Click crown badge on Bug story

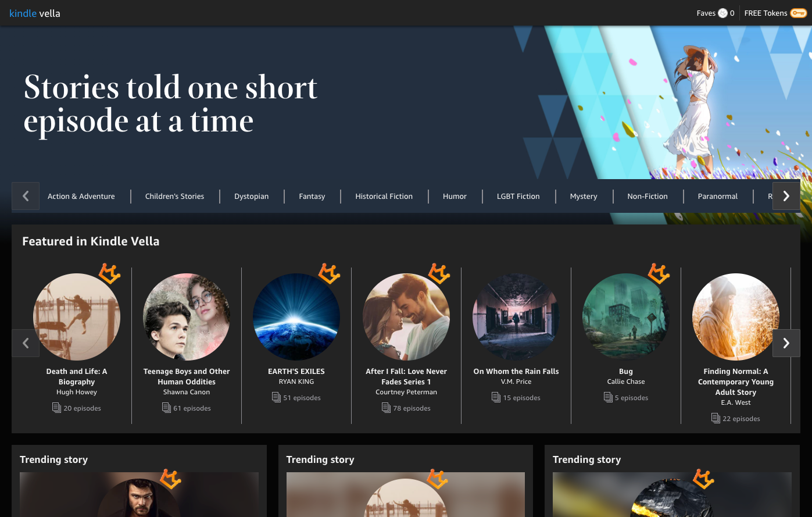tap(659, 273)
